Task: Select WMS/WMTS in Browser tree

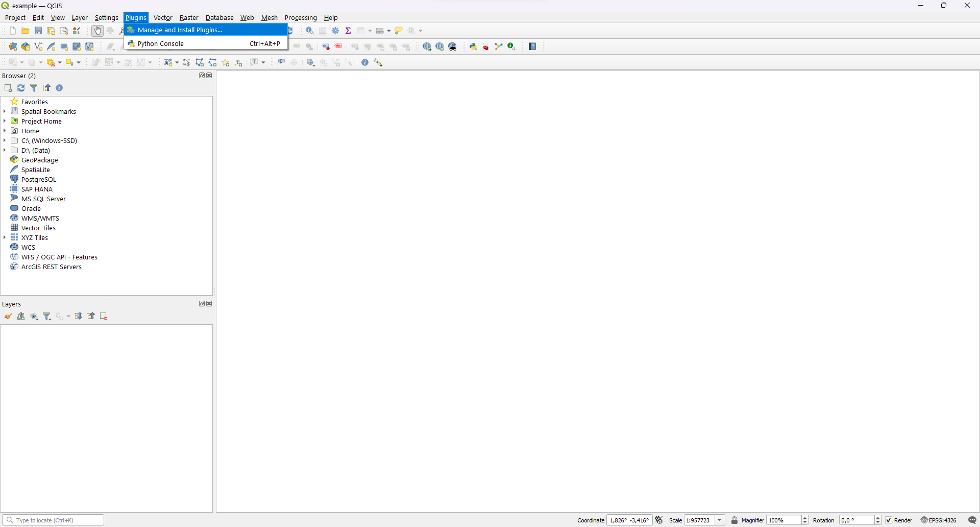Action: click(40, 218)
